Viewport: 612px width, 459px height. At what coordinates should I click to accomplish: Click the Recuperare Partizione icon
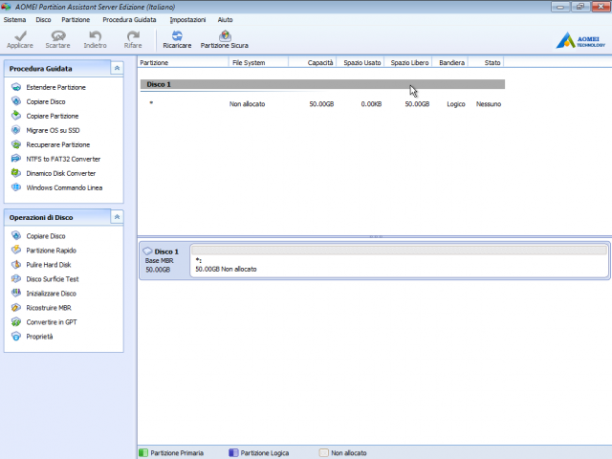pos(16,144)
